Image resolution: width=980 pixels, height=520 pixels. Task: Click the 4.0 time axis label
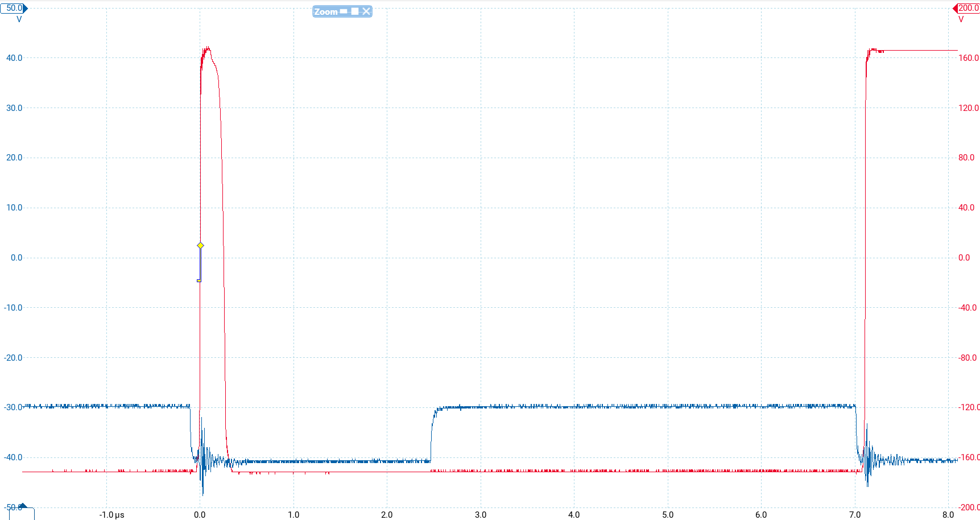(x=574, y=515)
